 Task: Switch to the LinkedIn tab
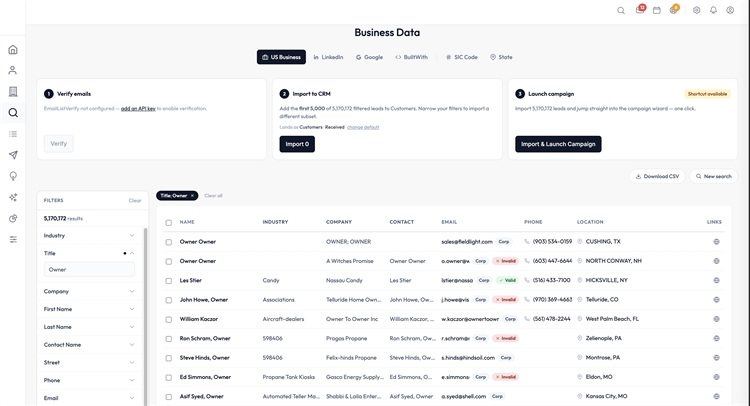click(x=329, y=57)
